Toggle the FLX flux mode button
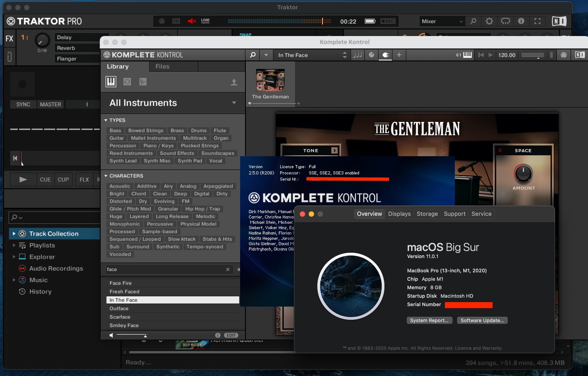Image resolution: width=588 pixels, height=376 pixels. [x=84, y=180]
